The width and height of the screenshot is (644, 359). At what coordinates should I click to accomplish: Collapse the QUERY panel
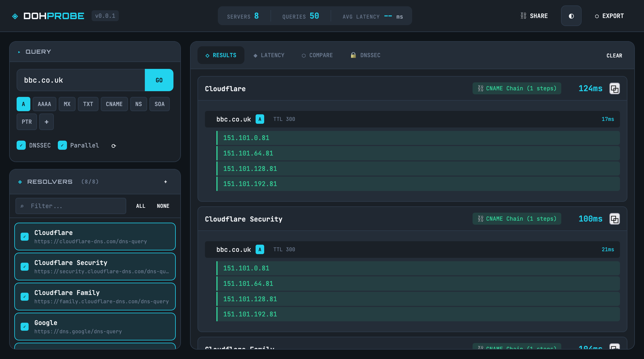tap(19, 52)
